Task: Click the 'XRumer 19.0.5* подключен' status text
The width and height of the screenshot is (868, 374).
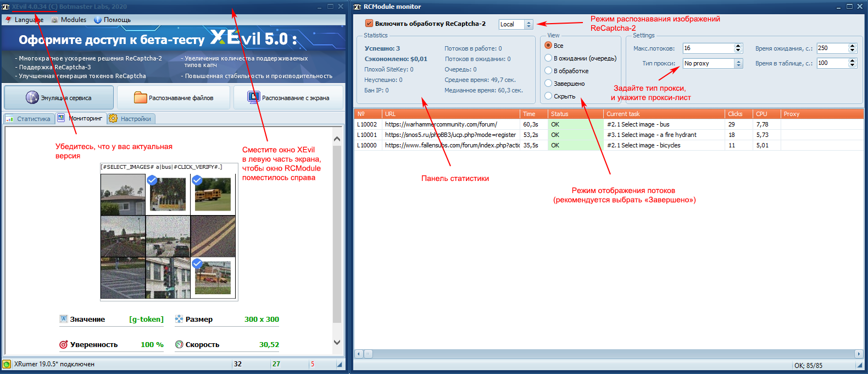Action: (x=54, y=364)
